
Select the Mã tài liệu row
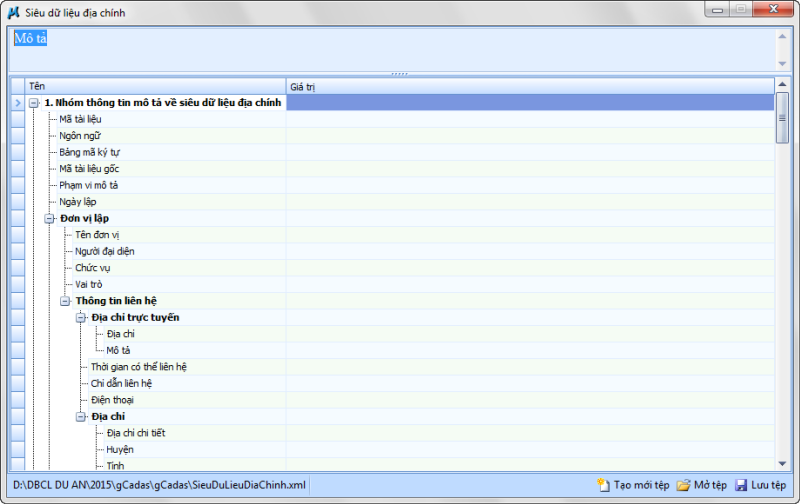80,119
